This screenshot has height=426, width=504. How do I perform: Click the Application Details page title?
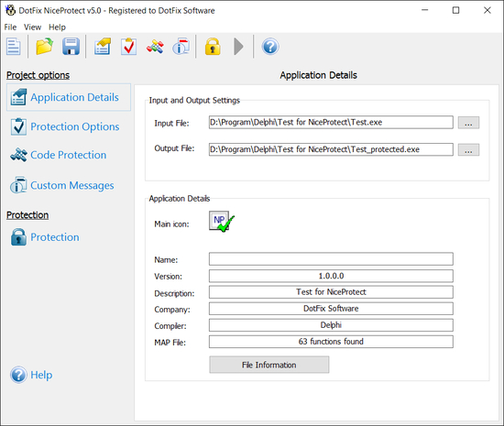click(318, 75)
